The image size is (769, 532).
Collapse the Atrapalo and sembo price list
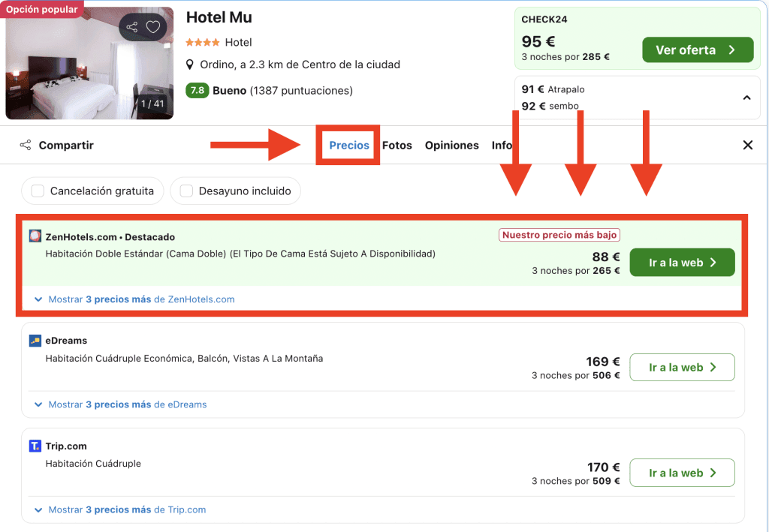pos(746,98)
